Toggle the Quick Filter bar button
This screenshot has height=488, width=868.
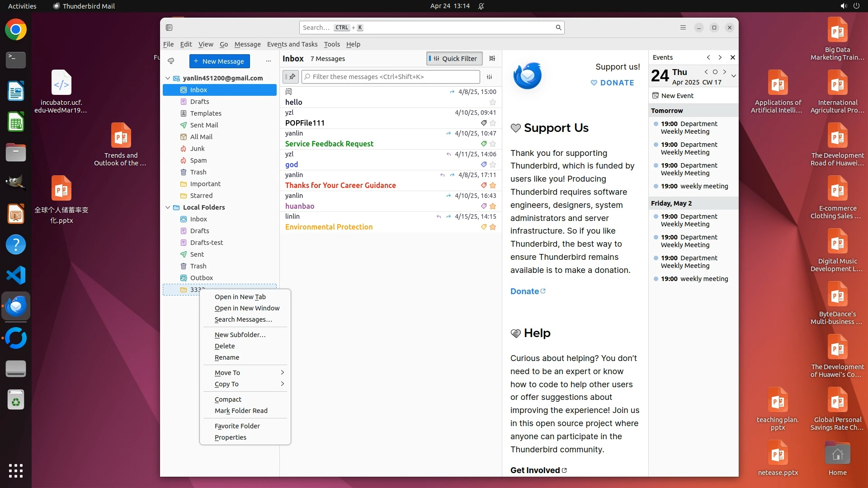click(454, 58)
